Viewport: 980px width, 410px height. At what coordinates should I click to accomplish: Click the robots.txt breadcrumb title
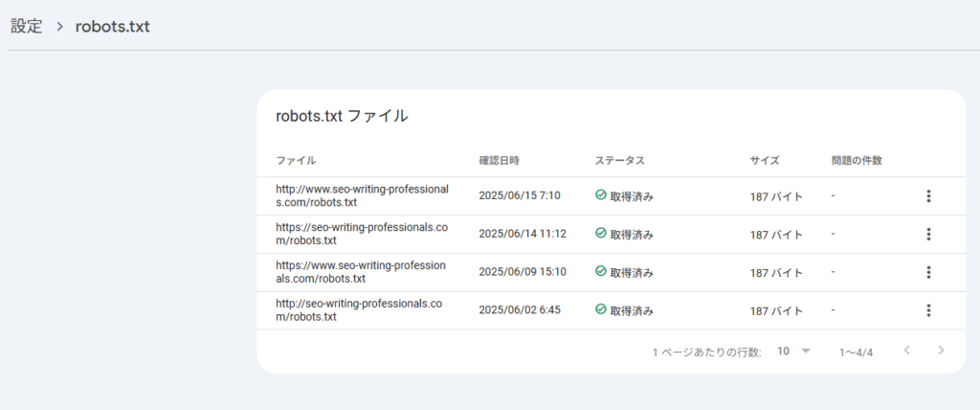112,26
